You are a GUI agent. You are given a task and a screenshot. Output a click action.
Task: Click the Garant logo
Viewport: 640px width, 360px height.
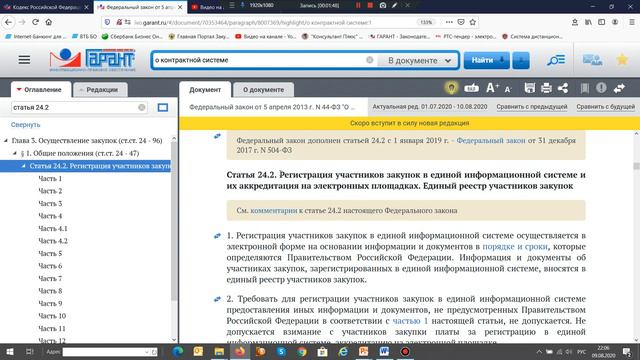pyautogui.click(x=92, y=60)
